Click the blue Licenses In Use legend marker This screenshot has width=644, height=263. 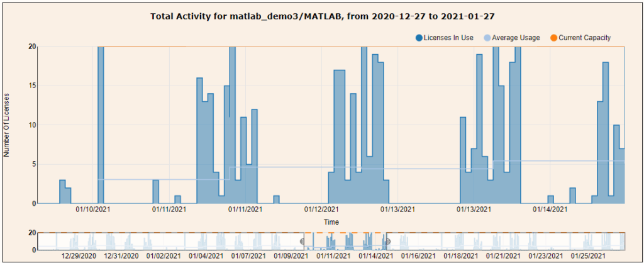click(419, 38)
